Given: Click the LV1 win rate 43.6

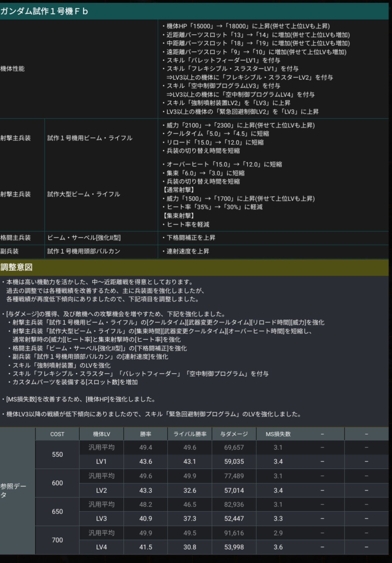Looking at the screenshot, I should [x=146, y=462].
